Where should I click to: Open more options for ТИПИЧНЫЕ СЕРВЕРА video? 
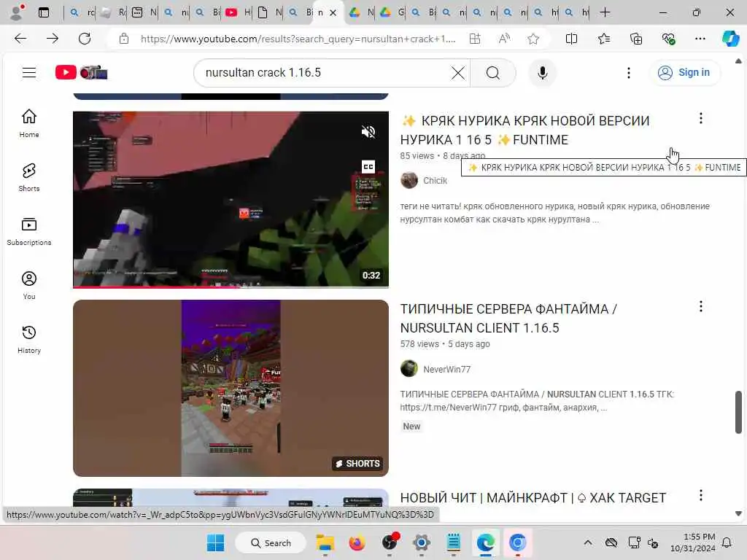[700, 306]
